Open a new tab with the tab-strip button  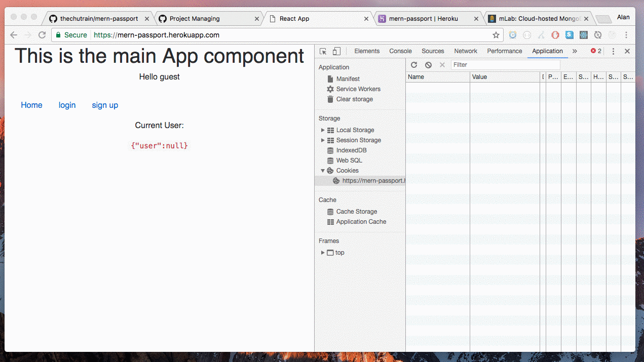click(x=603, y=19)
